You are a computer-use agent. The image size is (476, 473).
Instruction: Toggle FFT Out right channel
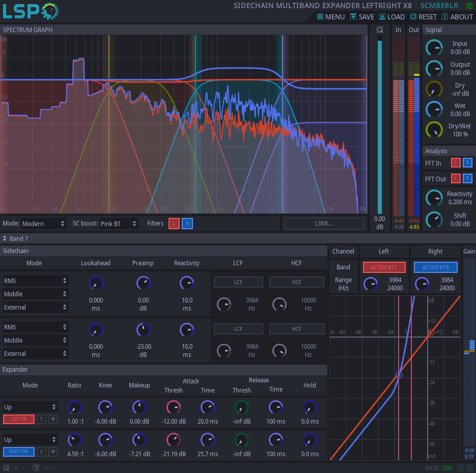467,179
